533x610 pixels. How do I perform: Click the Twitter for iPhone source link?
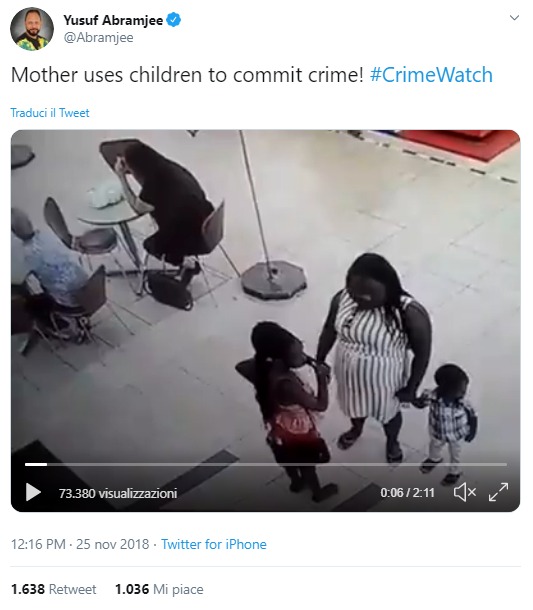click(214, 544)
